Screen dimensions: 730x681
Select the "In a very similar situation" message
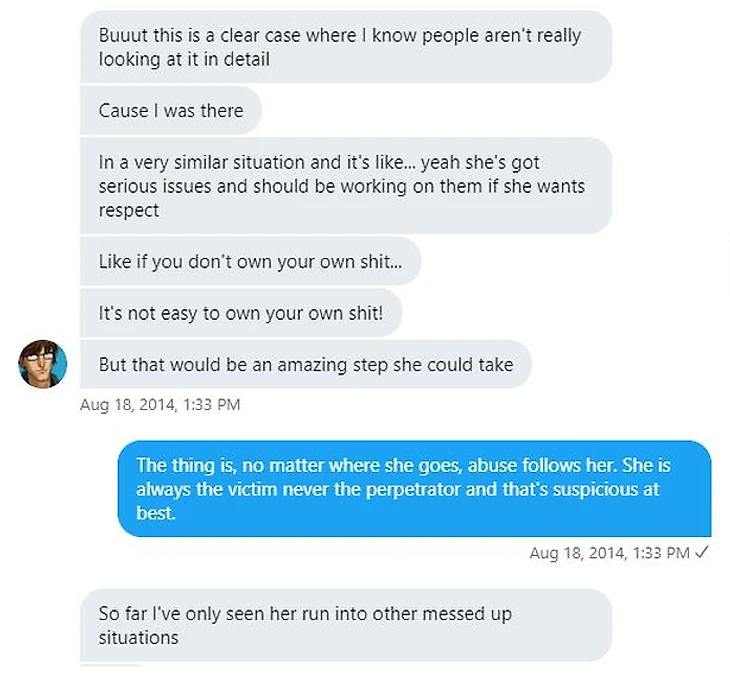(345, 186)
